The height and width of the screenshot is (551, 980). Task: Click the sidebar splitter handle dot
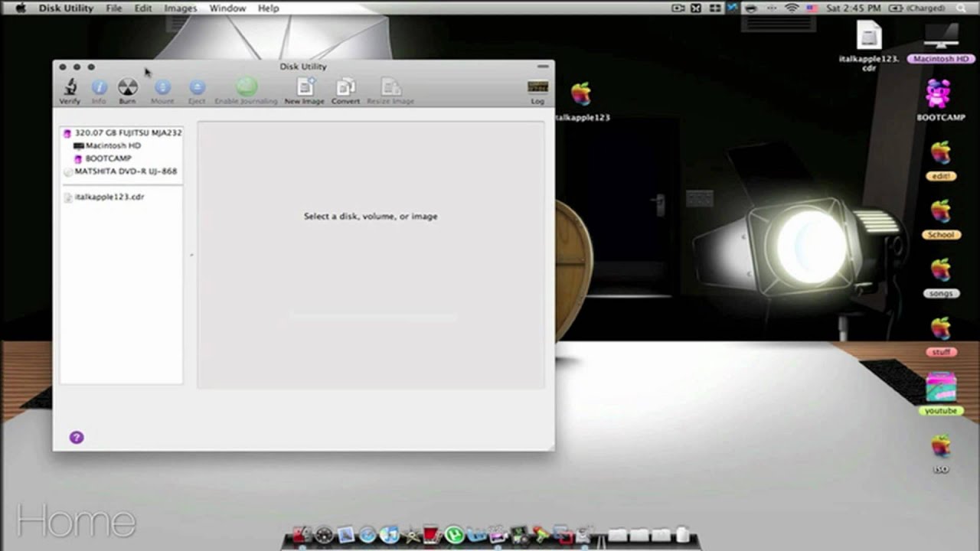[x=191, y=255]
